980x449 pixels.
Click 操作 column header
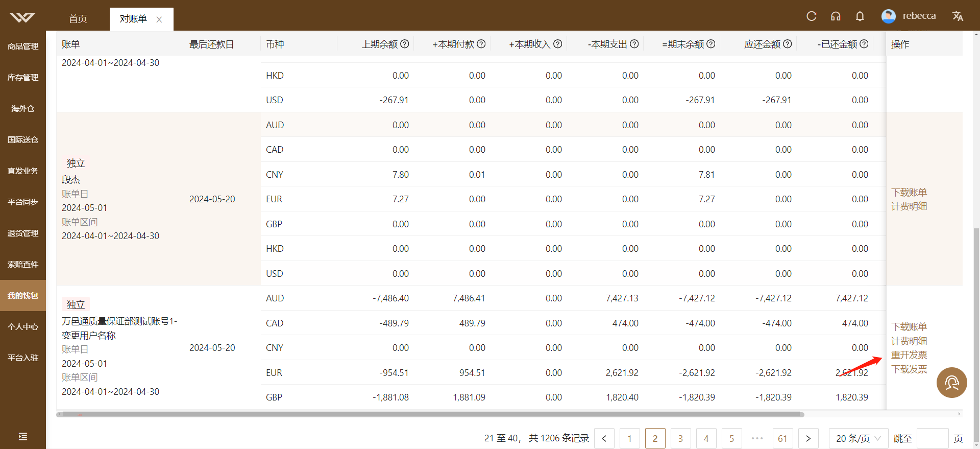tap(900, 44)
